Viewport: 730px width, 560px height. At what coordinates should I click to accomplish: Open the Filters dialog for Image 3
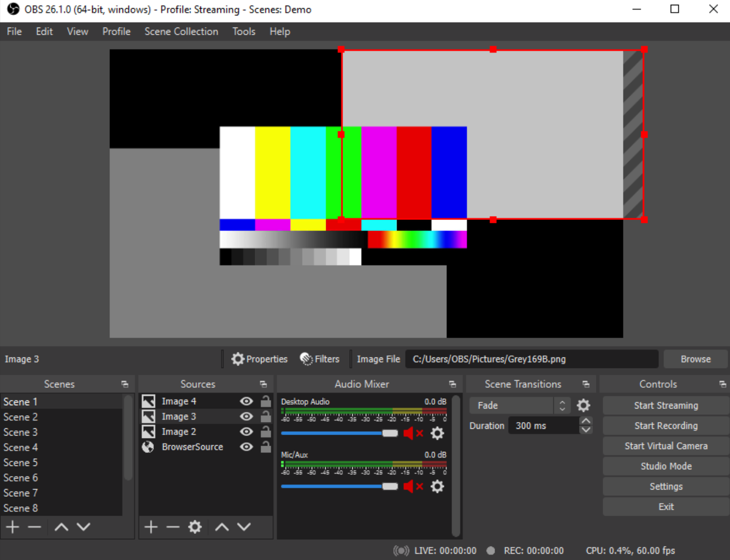point(320,359)
